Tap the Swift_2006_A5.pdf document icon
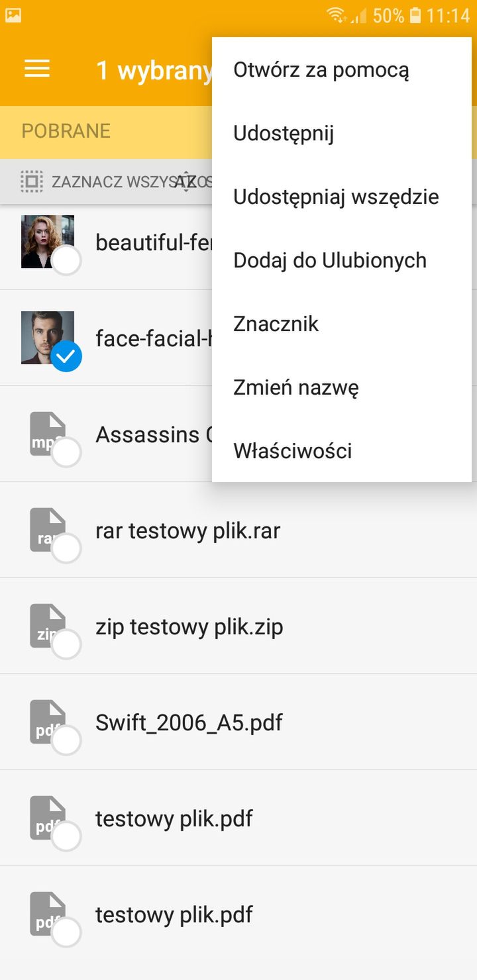 click(48, 722)
